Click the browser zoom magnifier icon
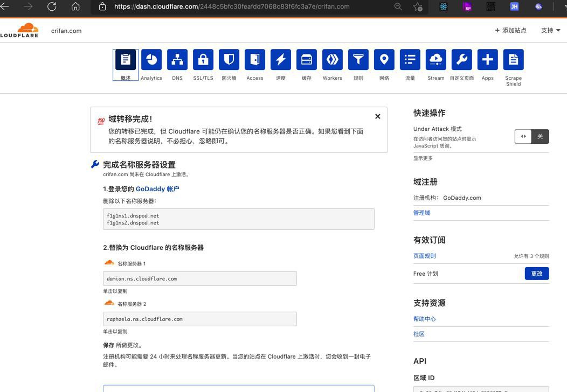 (398, 6)
